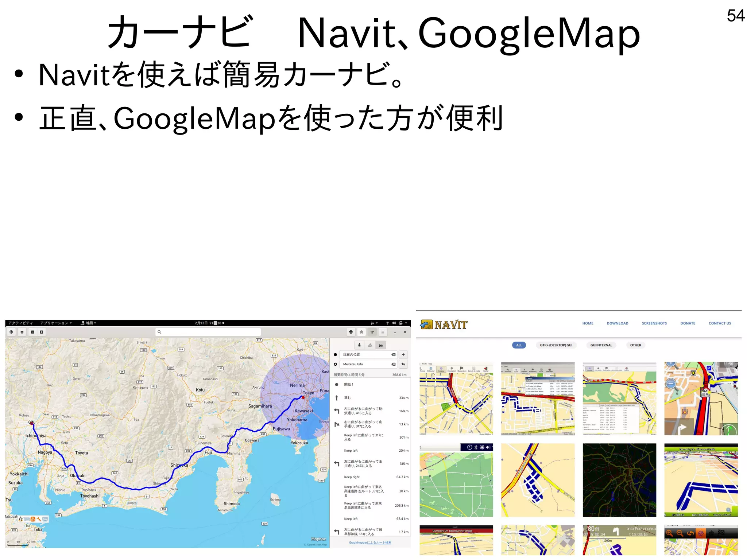Open the first Navit screenshot thumbnail with red route
This screenshot has height=560, width=747.
tap(456, 398)
